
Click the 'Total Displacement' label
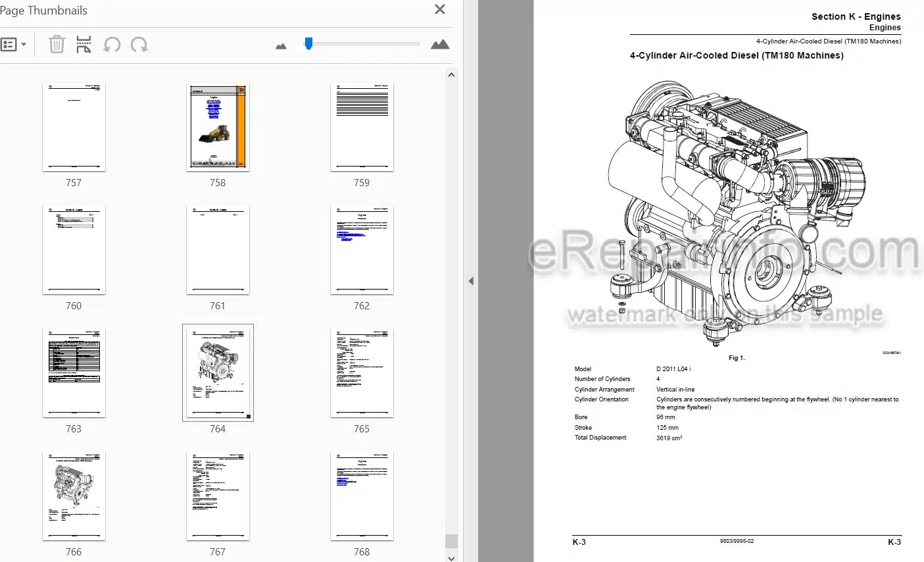pyautogui.click(x=600, y=438)
